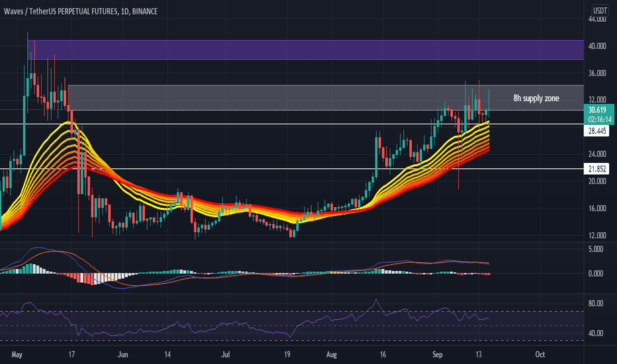Click the 21.852 horizontal line price label
This screenshot has height=364, width=617.
596,169
